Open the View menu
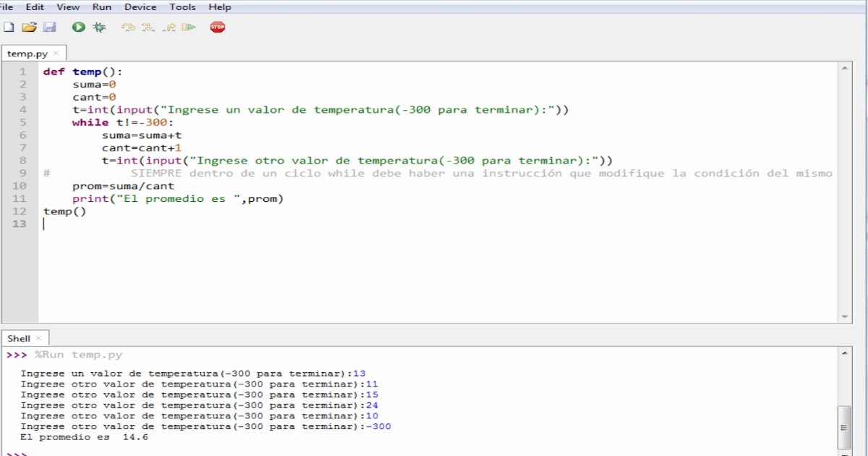Image resolution: width=868 pixels, height=456 pixels. click(x=68, y=7)
